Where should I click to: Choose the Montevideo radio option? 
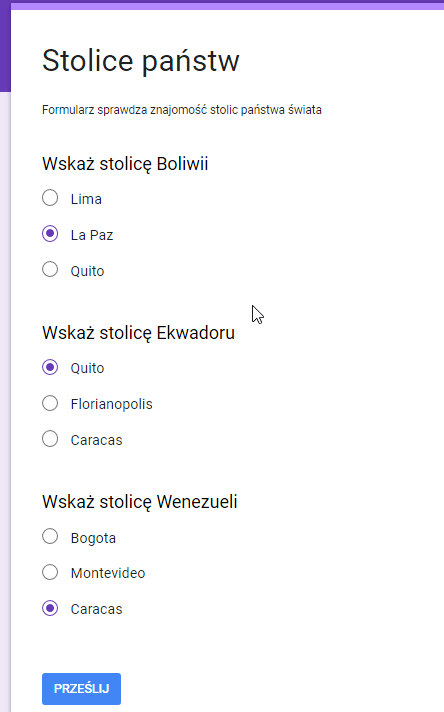pyautogui.click(x=50, y=572)
